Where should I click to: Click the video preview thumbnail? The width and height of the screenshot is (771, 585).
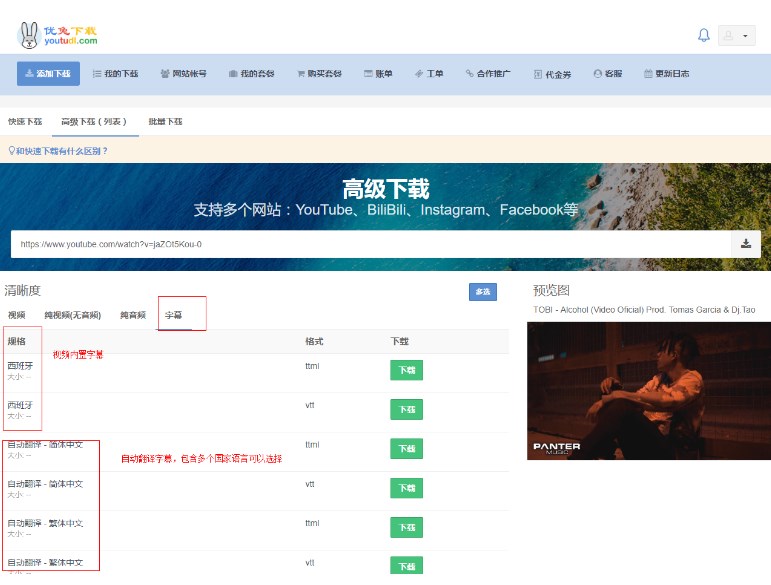pos(649,391)
